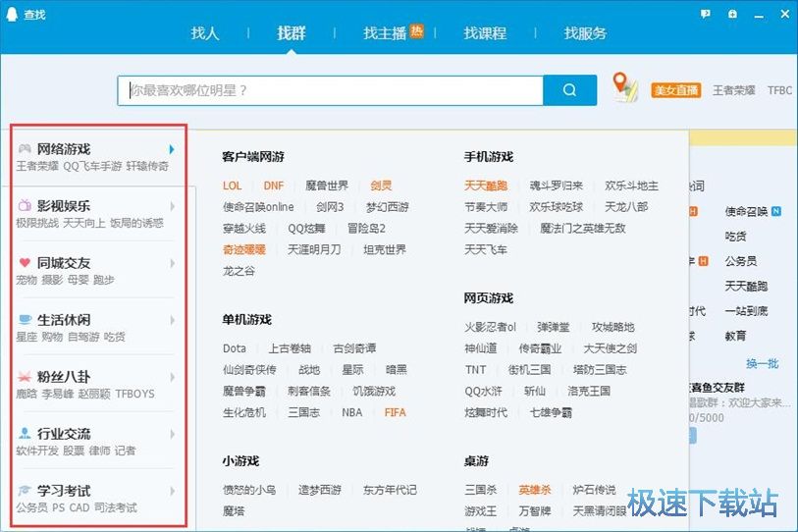The width and height of the screenshot is (798, 532).
Task: Click the 王者荣耀 hot search link
Action: (x=734, y=90)
